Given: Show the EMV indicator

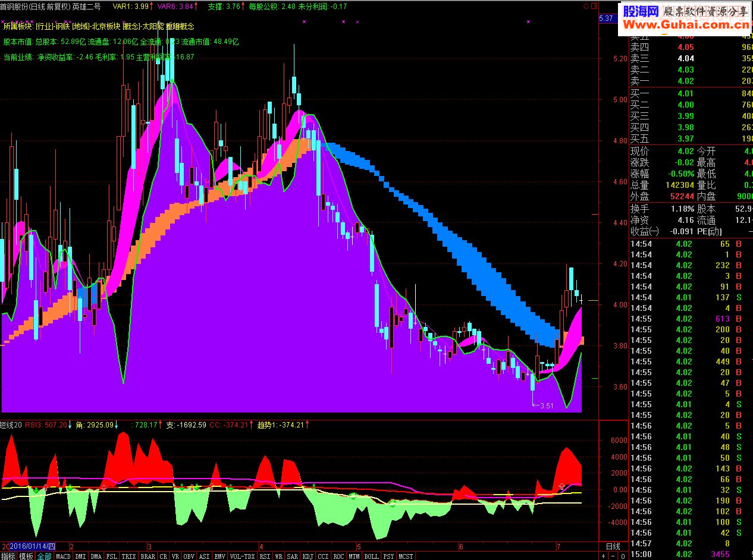Looking at the screenshot, I should click(221, 556).
